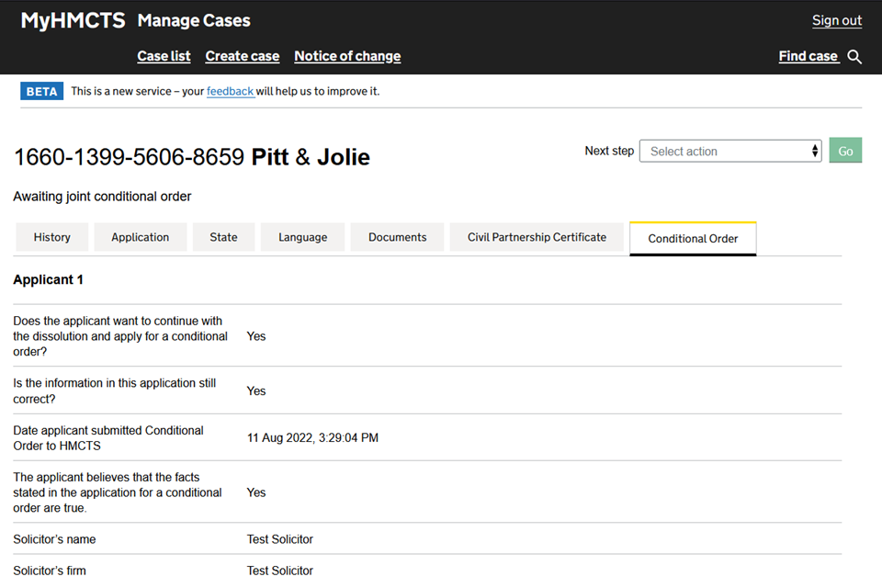The height and width of the screenshot is (588, 882).
Task: Click the Find case link
Action: tap(808, 56)
